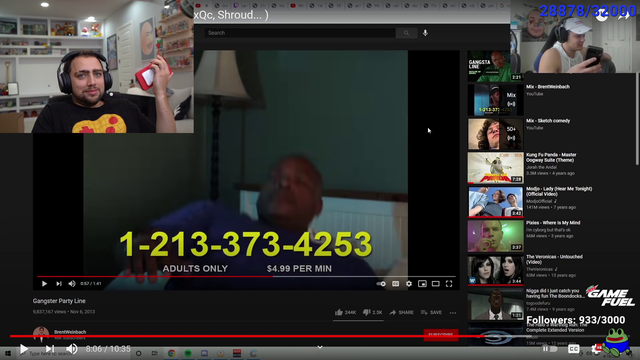This screenshot has width=640, height=360.
Task: Dislike the video with 2.5K thumbs down
Action: (x=373, y=312)
